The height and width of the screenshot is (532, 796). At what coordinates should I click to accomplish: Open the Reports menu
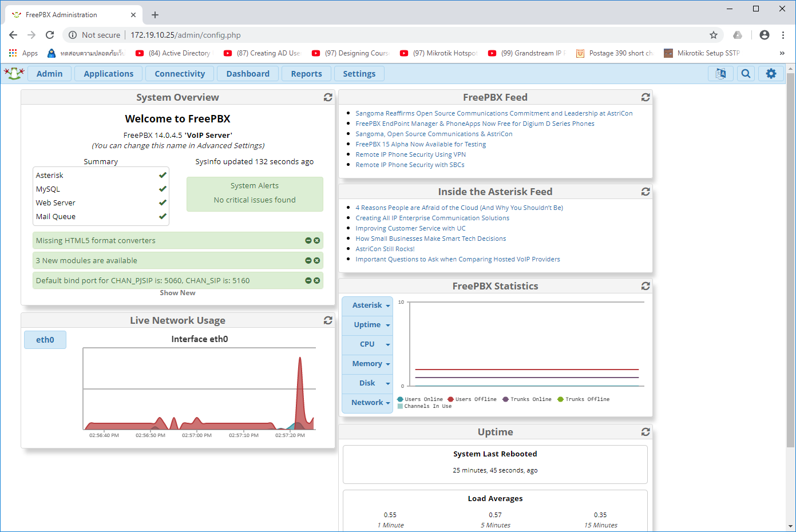[x=306, y=74]
